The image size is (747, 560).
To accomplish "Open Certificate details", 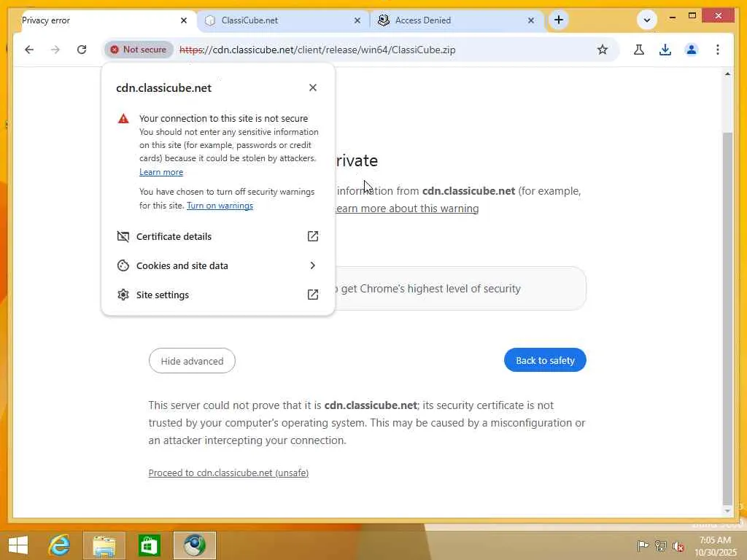I will [217, 237].
